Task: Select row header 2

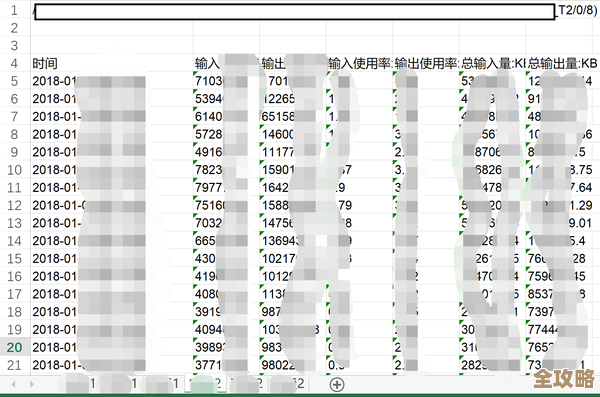Action: pyautogui.click(x=15, y=28)
